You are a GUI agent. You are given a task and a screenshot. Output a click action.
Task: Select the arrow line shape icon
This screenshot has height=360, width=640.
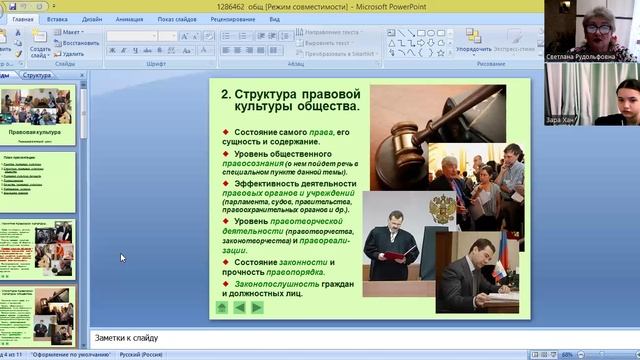[411, 33]
